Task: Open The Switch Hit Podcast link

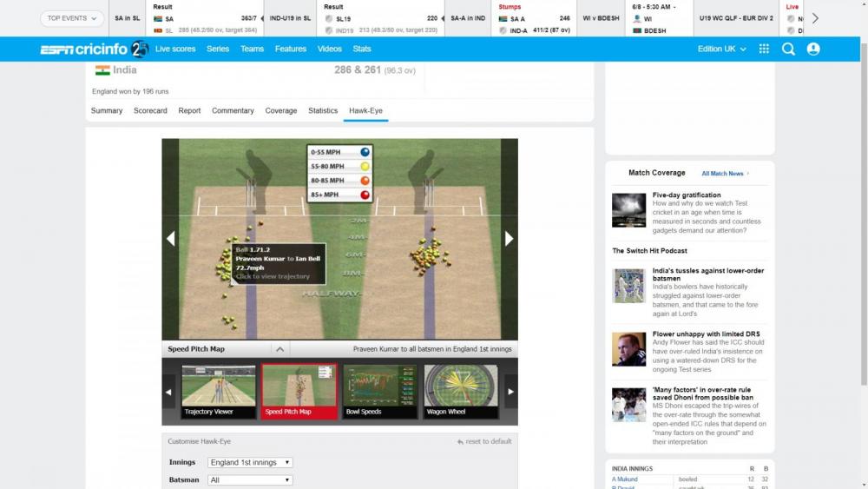Action: click(x=649, y=251)
